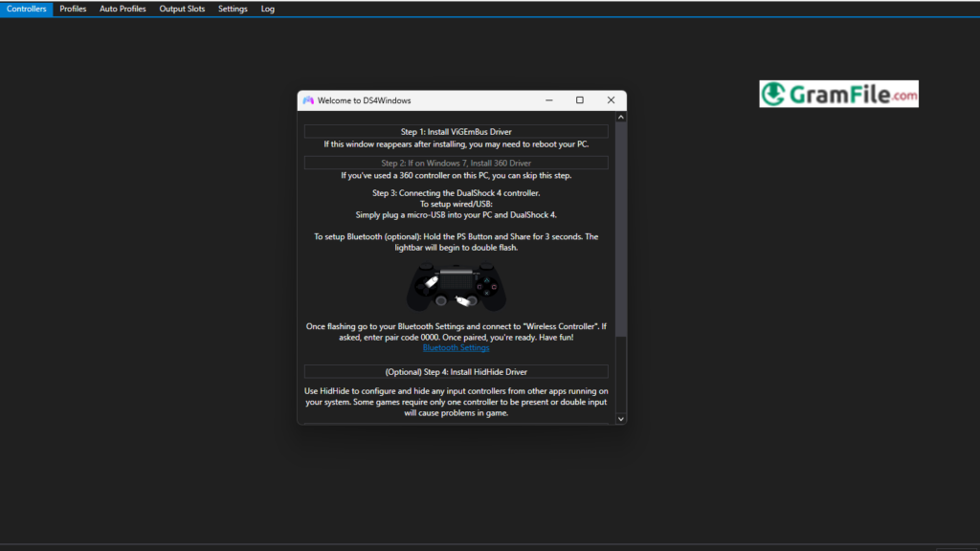The image size is (980, 551).
Task: Click the scrollbar down arrow
Action: pyautogui.click(x=620, y=418)
